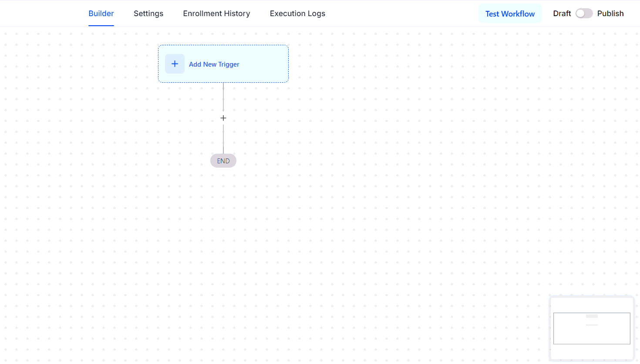The height and width of the screenshot is (364, 640).
Task: Click a blank spot on the dotted canvas
Action: 392,196
